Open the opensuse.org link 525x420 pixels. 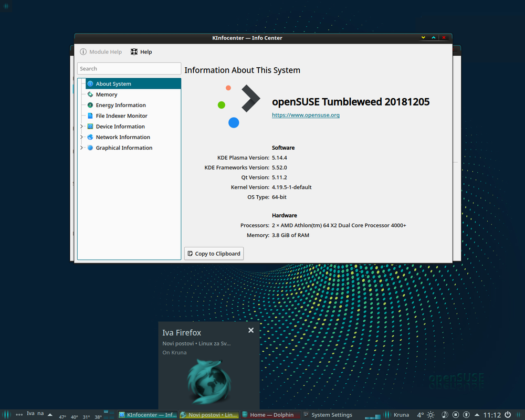point(306,115)
